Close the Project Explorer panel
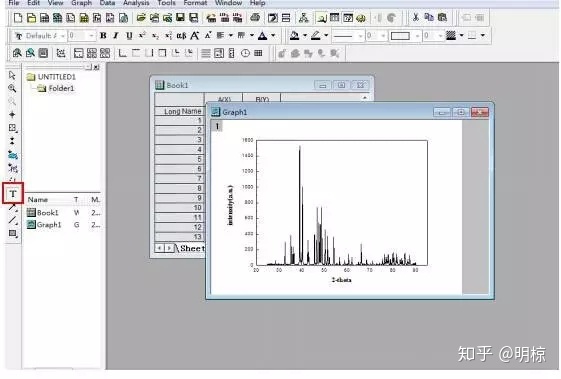This screenshot has height=379, width=561. (96, 67)
